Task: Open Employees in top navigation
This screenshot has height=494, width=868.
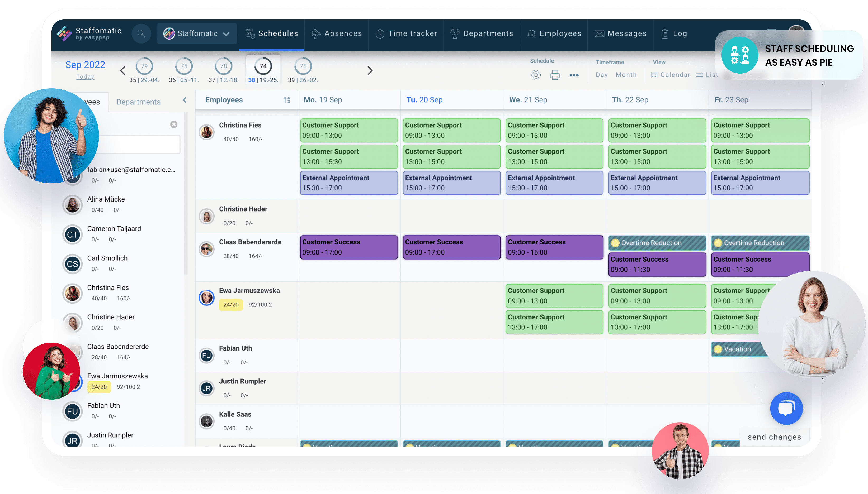Action: coord(554,33)
